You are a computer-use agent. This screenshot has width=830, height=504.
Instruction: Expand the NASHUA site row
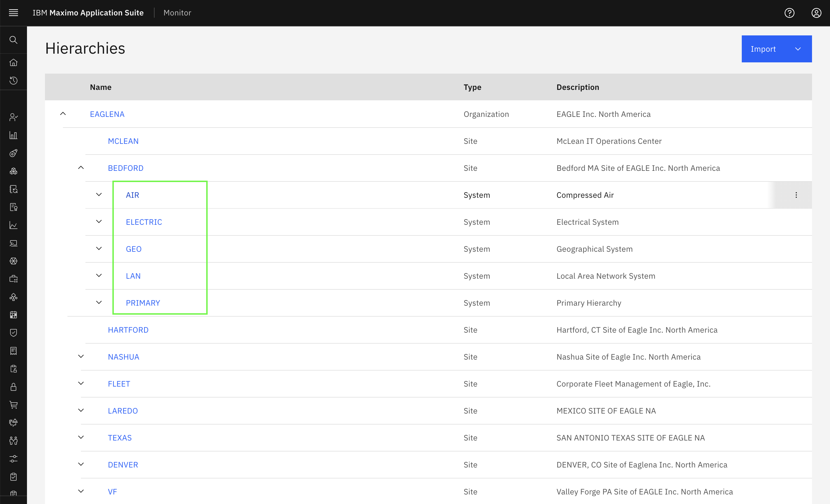tap(81, 357)
